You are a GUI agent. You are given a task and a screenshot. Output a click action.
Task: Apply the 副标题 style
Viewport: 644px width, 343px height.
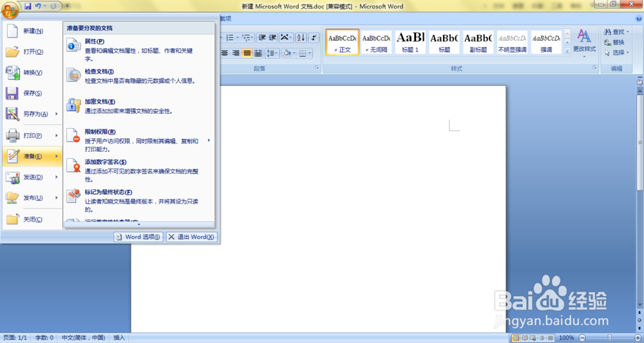point(478,42)
